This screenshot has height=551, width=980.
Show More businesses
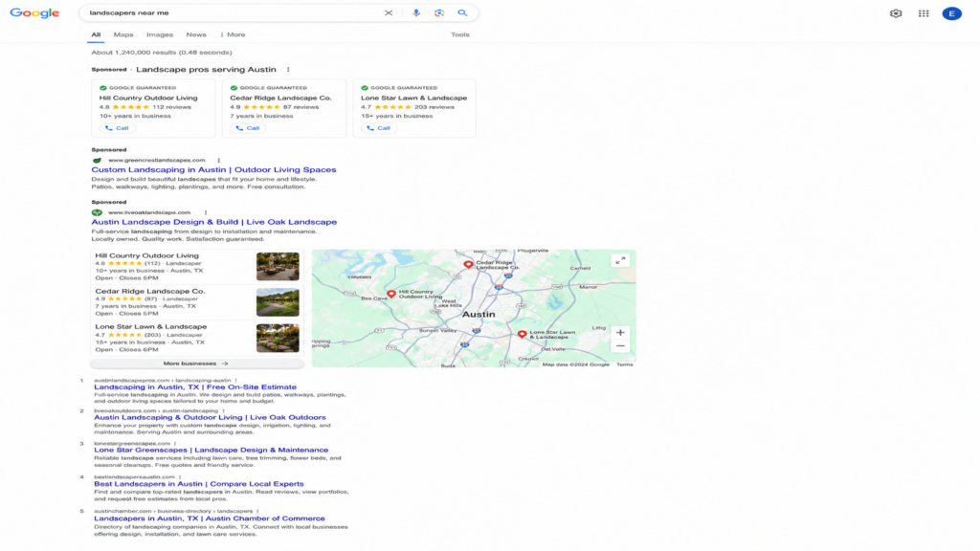pyautogui.click(x=196, y=363)
